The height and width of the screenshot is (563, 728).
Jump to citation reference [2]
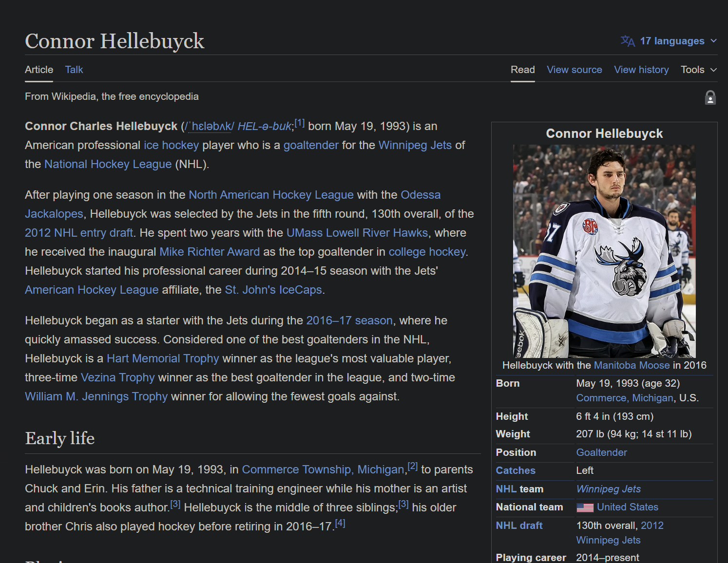coord(412,466)
